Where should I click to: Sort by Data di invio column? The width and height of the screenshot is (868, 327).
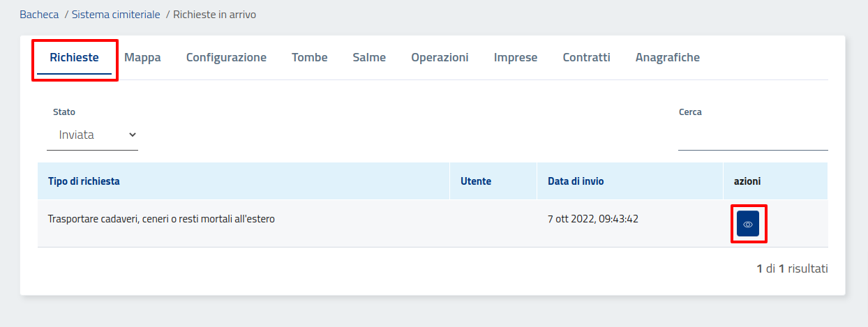[x=576, y=181]
